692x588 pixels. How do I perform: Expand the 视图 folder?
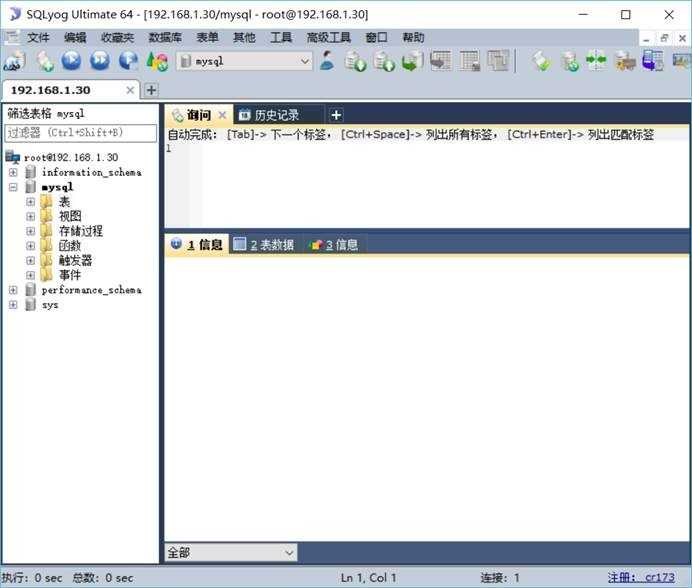[x=30, y=216]
